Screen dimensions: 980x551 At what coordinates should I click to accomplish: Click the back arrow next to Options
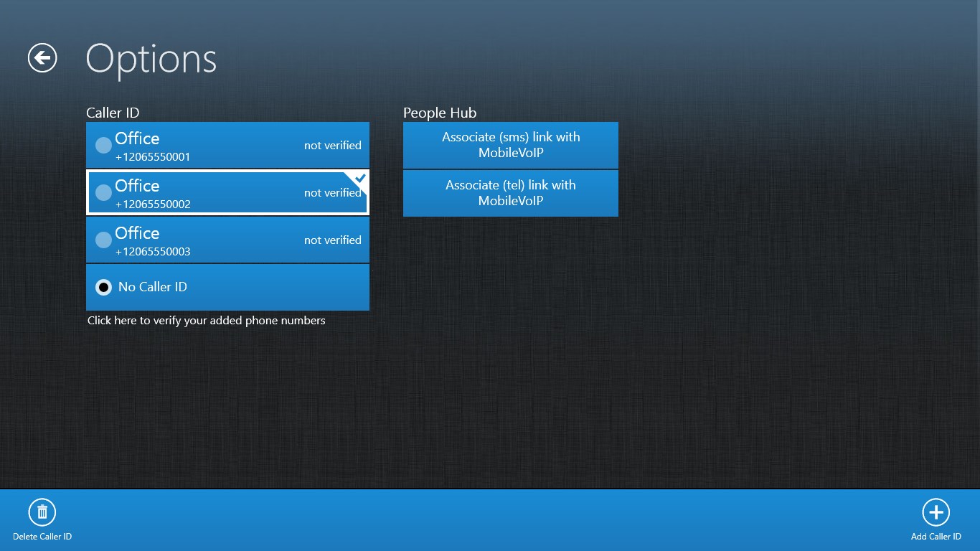coord(41,58)
